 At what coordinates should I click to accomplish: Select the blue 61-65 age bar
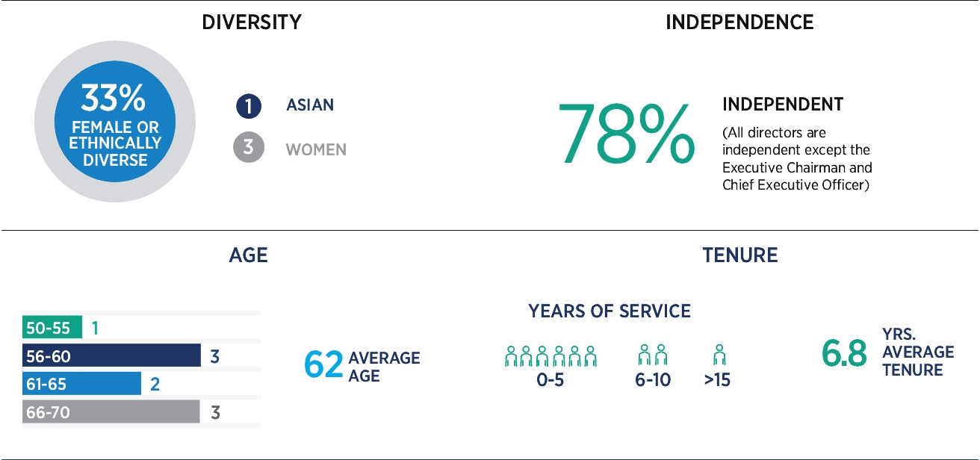click(x=81, y=384)
